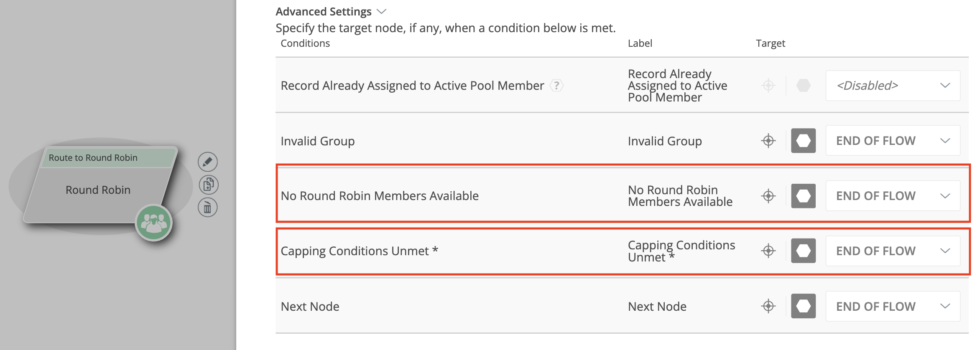Open the Next Node target dropdown
The width and height of the screenshot is (980, 350).
tap(893, 306)
